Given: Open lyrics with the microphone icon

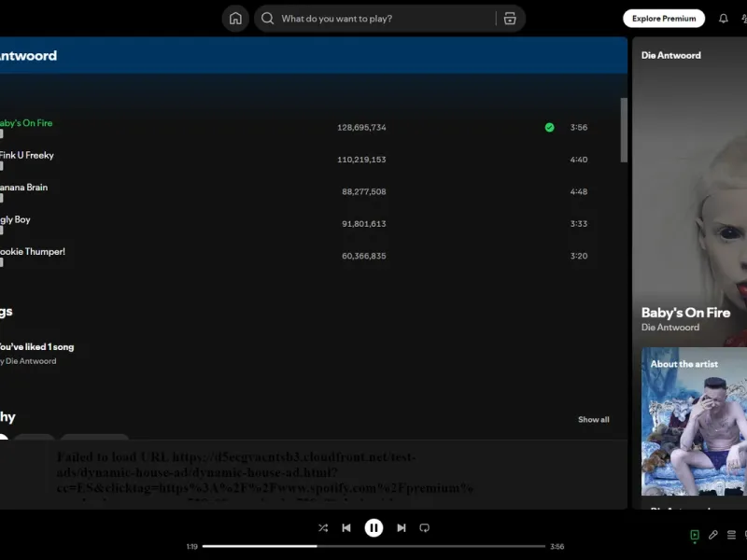Looking at the screenshot, I should tap(713, 535).
